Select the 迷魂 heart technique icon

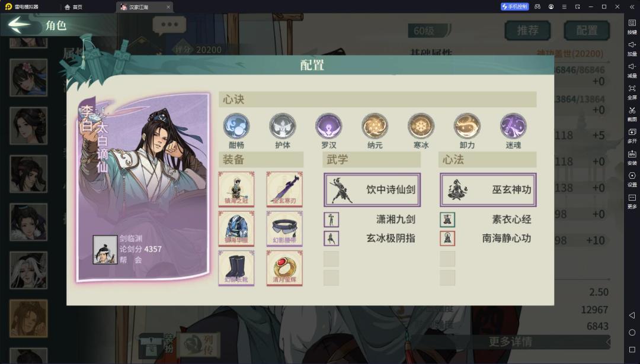tap(513, 126)
